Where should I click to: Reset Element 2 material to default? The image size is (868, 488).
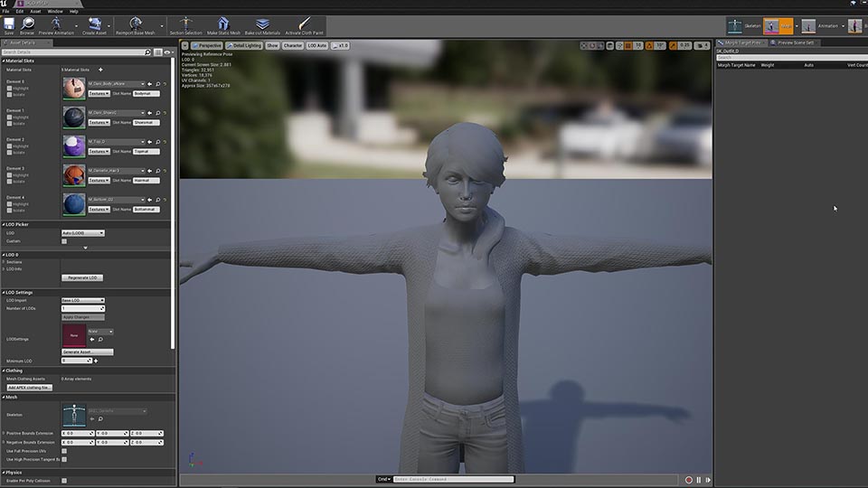[x=165, y=142]
